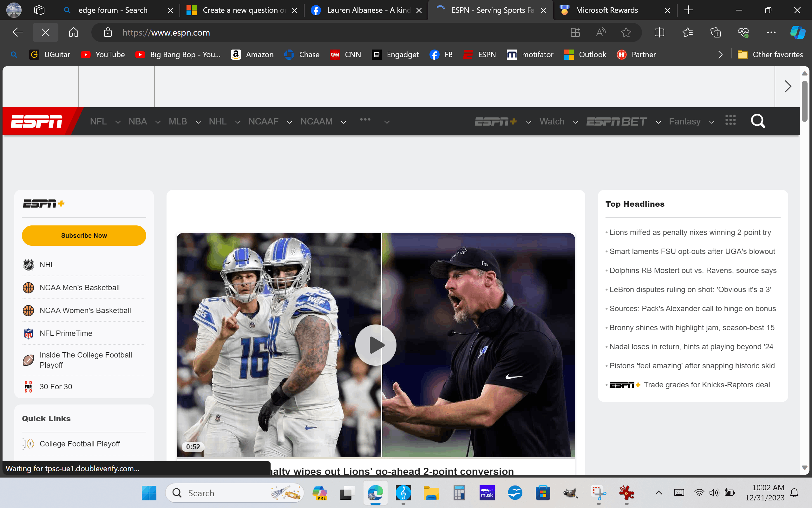Open the Windows Start button
The image size is (812, 508).
click(149, 493)
